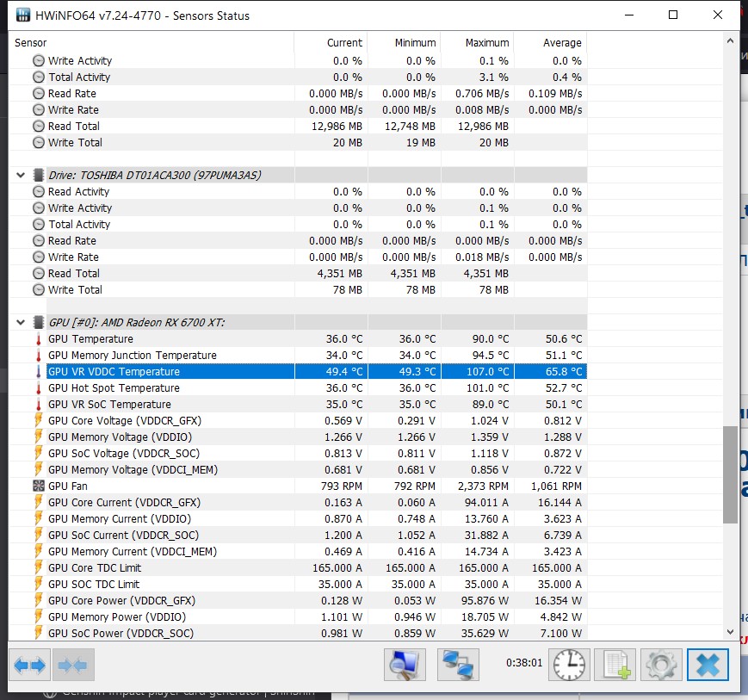
Task: Click the GPU Hot Spot Temperature thermometer icon
Action: click(x=39, y=388)
